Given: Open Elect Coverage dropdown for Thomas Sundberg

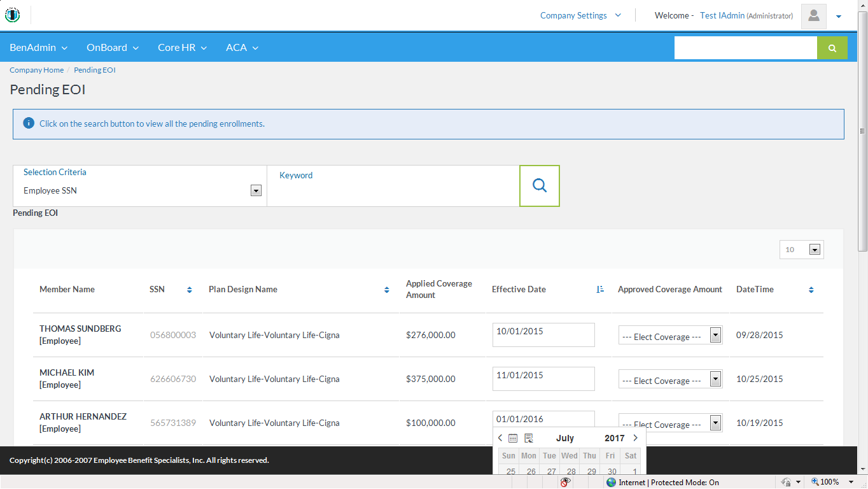Looking at the screenshot, I should point(670,336).
